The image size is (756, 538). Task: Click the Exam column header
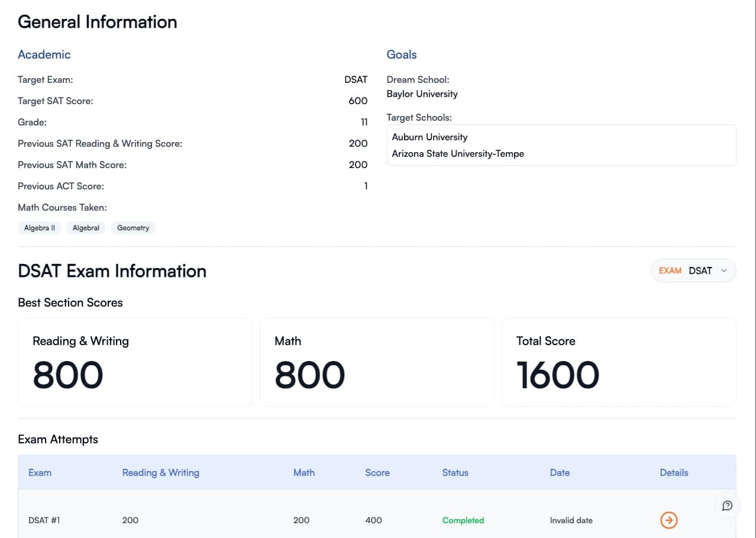click(x=40, y=472)
